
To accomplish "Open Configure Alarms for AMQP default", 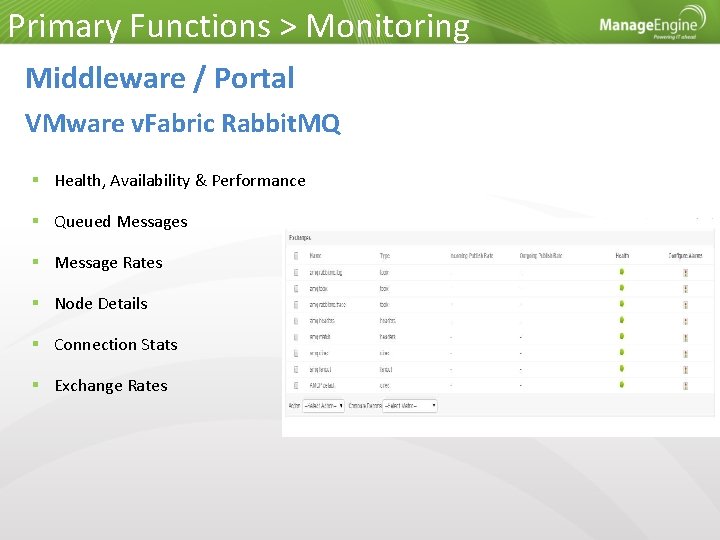I will point(686,386).
